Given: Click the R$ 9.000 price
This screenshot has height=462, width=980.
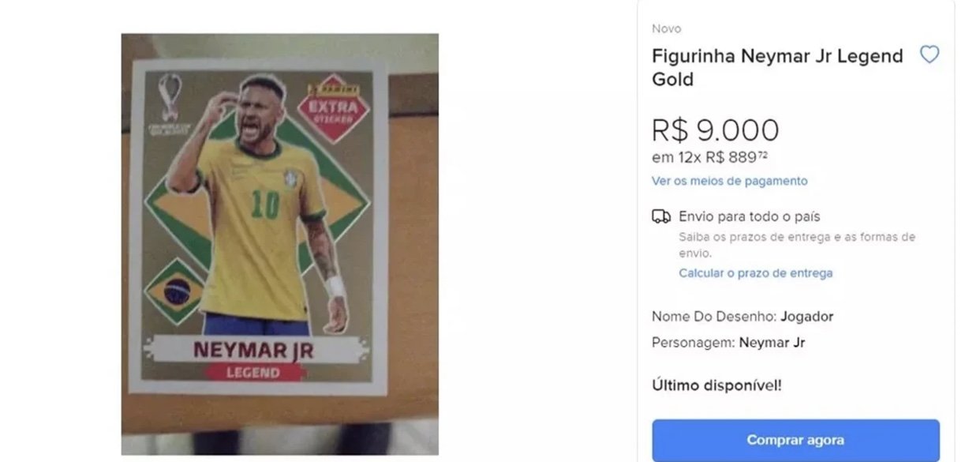Looking at the screenshot, I should (715, 130).
